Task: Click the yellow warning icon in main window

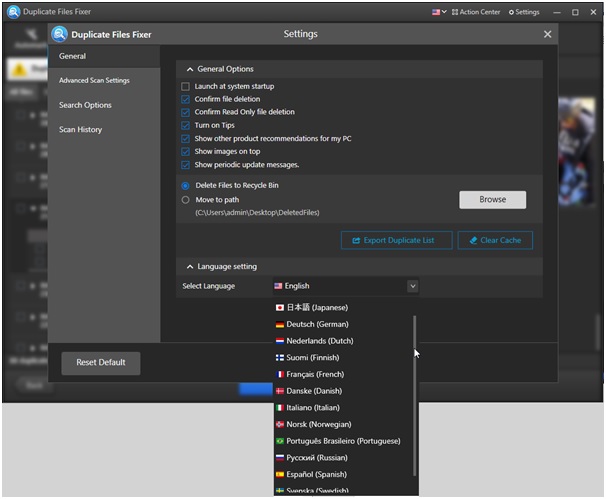Action: (19, 70)
